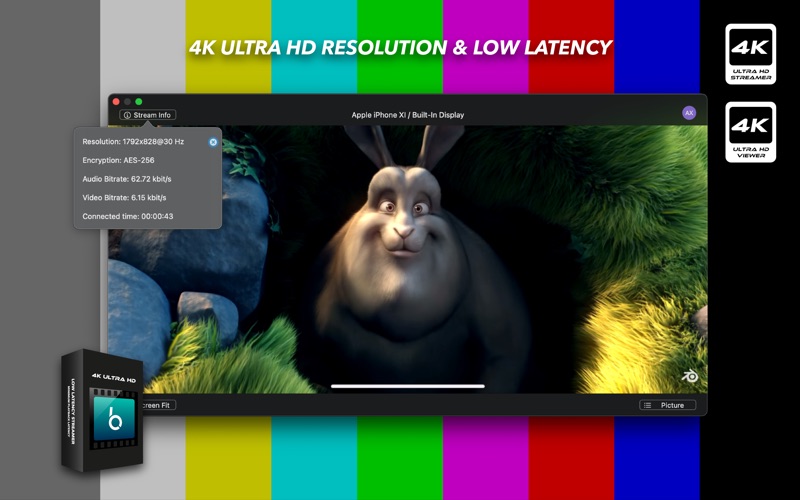
Task: Click the Low Latency Streamer product box
Action: click(x=102, y=410)
